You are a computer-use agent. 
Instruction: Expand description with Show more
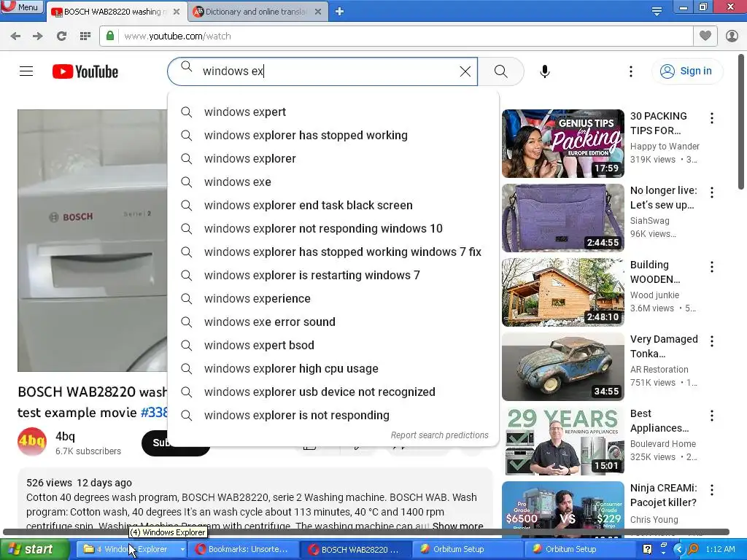point(457,526)
